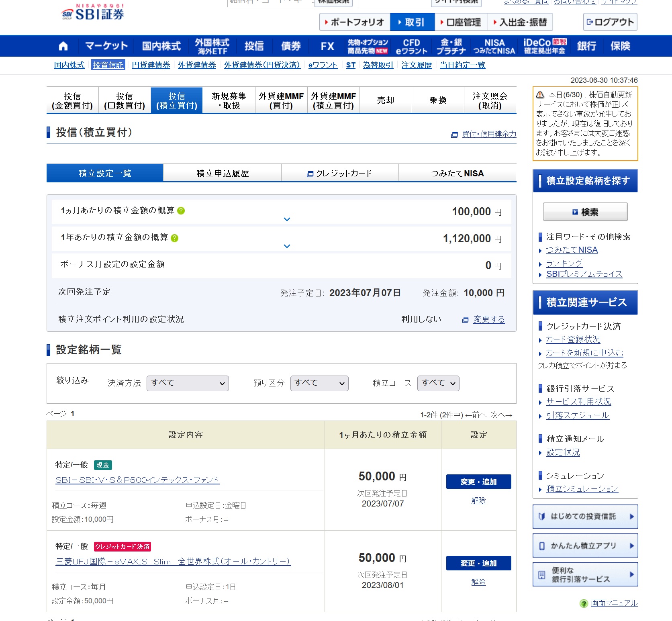Click the SBI証券 logo

pos(93,12)
